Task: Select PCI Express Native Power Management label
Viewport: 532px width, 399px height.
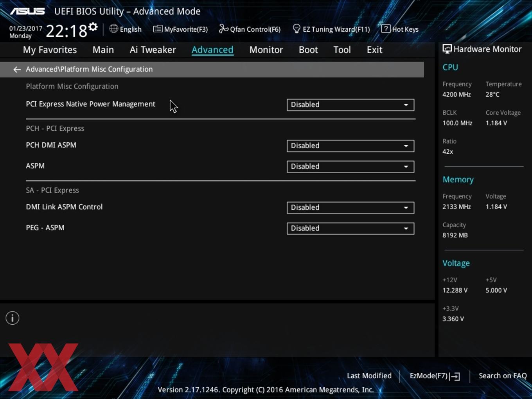Action: 90,104
